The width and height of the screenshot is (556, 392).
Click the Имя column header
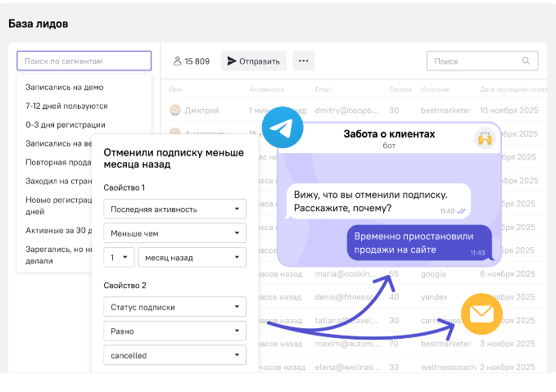pos(175,89)
